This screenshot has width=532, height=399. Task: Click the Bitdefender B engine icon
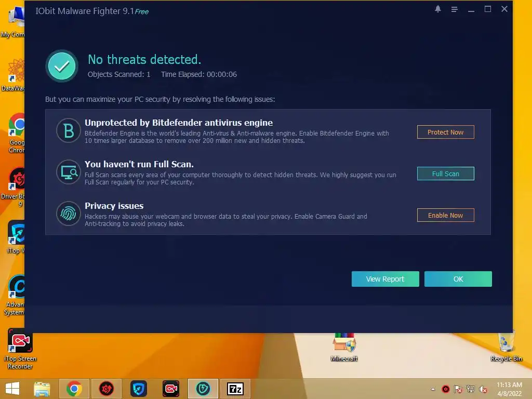pos(69,130)
